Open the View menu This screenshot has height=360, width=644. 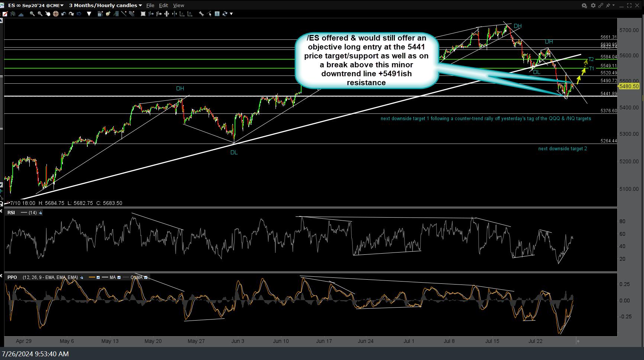[x=178, y=5]
